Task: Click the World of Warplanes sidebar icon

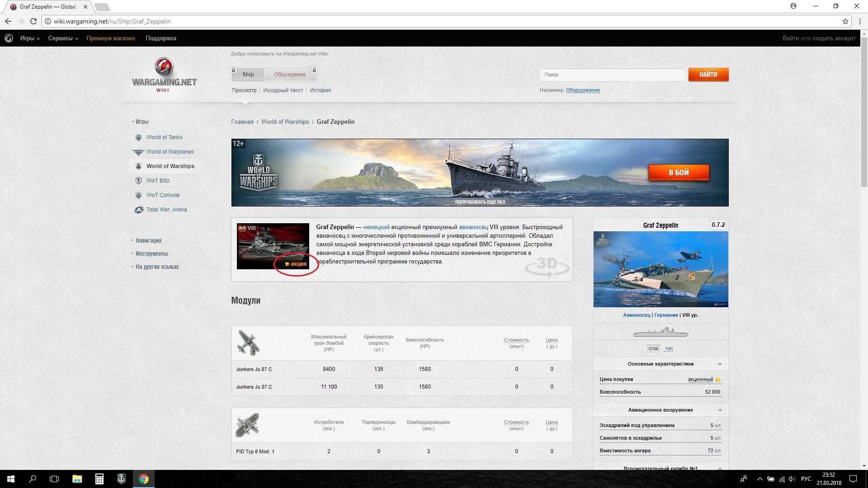Action: tap(138, 152)
